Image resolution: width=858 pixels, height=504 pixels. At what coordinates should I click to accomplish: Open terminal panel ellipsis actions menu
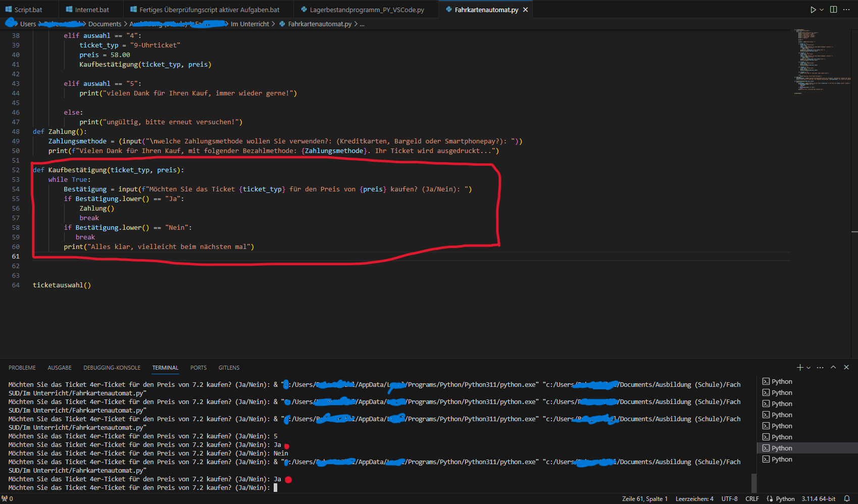(x=820, y=367)
